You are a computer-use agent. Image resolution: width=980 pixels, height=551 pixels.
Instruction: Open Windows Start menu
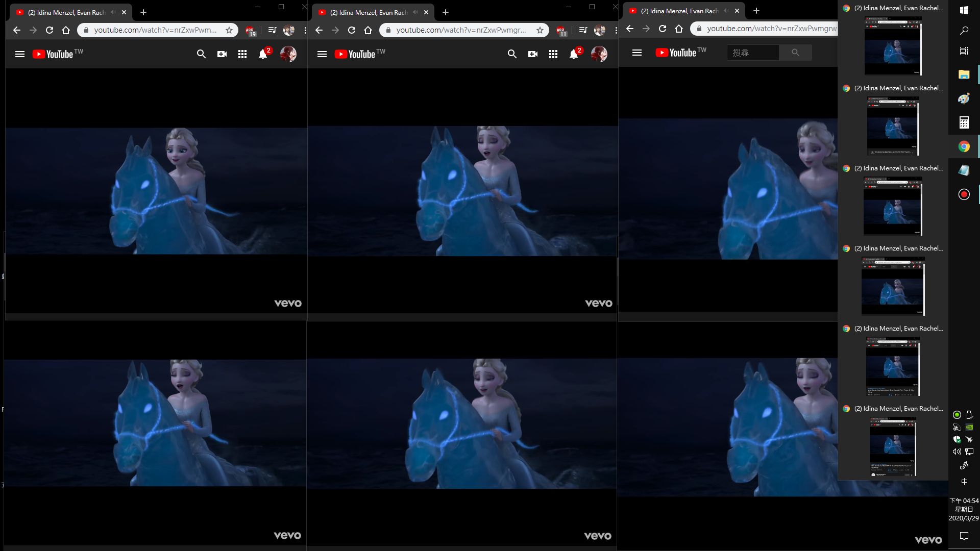[x=964, y=10]
